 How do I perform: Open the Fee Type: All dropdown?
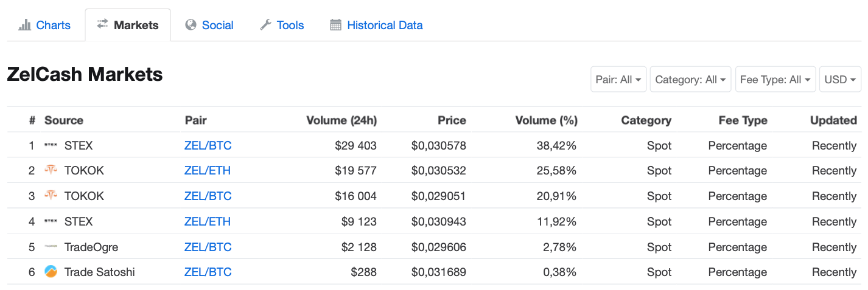pyautogui.click(x=775, y=80)
